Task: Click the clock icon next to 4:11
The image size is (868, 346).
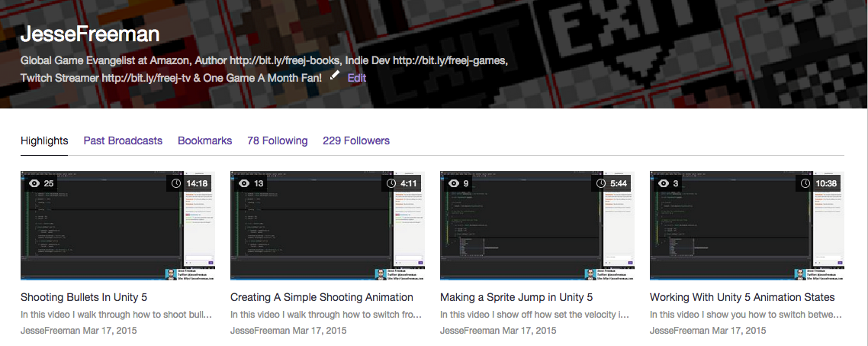Action: (x=391, y=183)
